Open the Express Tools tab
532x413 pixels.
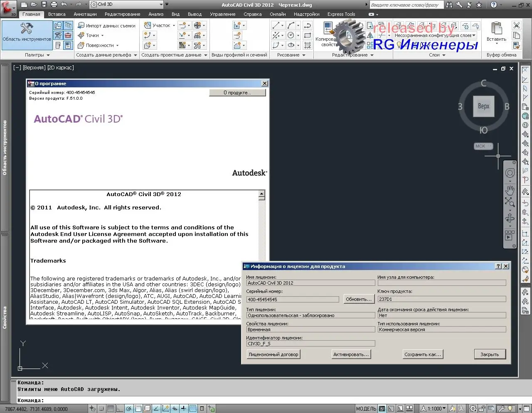coord(341,14)
